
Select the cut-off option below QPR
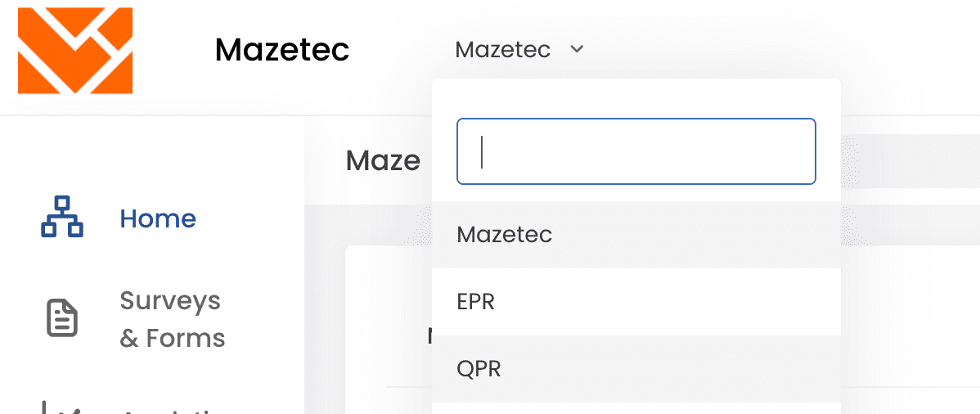point(636,409)
